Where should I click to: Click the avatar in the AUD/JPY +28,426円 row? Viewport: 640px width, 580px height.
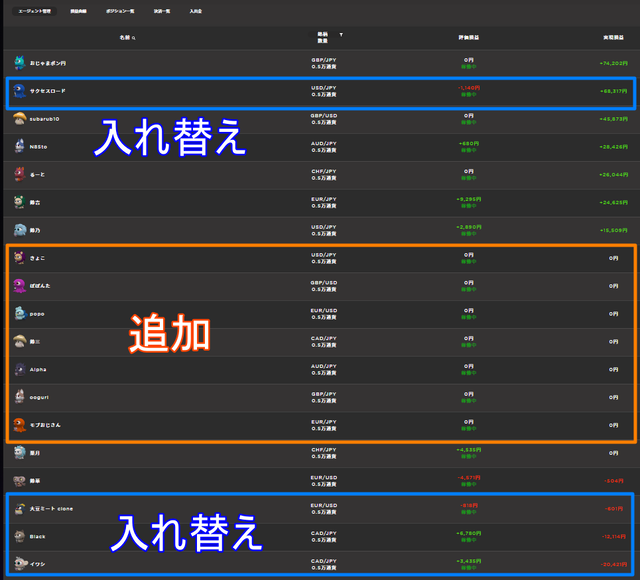coord(19,147)
